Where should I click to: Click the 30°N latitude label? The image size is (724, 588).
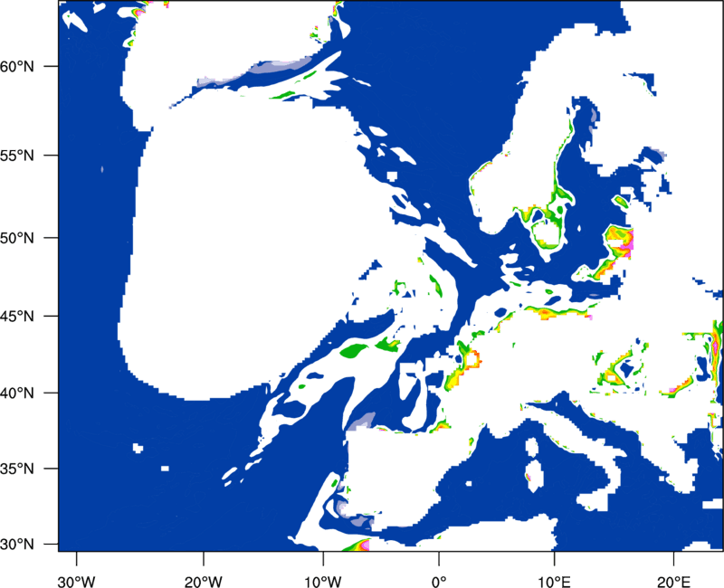(x=17, y=545)
